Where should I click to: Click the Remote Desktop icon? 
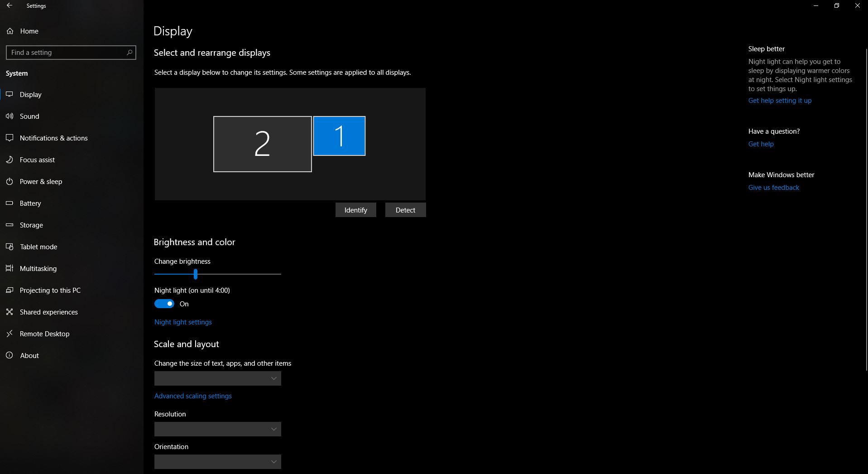point(10,334)
